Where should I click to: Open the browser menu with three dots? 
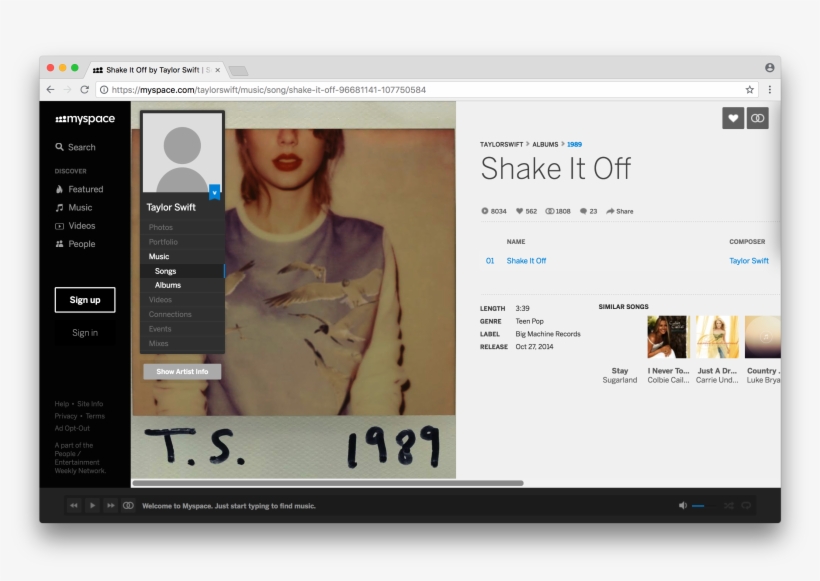[x=769, y=89]
